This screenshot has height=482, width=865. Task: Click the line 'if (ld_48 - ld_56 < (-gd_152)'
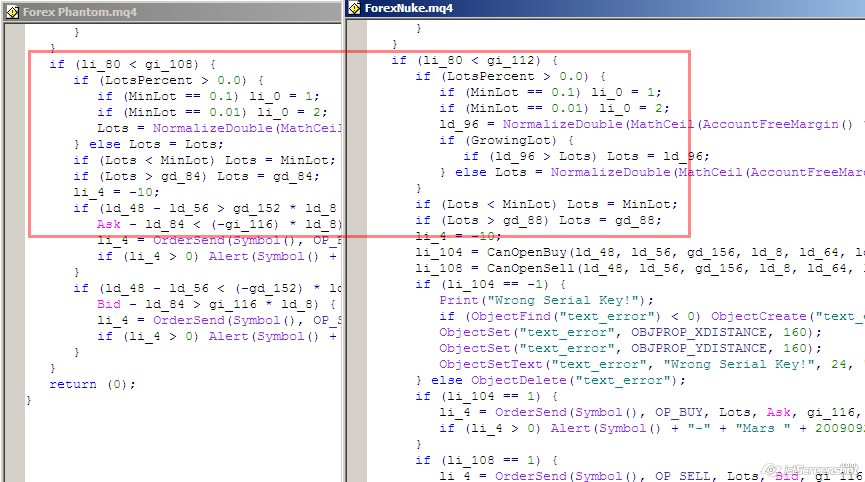(207, 288)
